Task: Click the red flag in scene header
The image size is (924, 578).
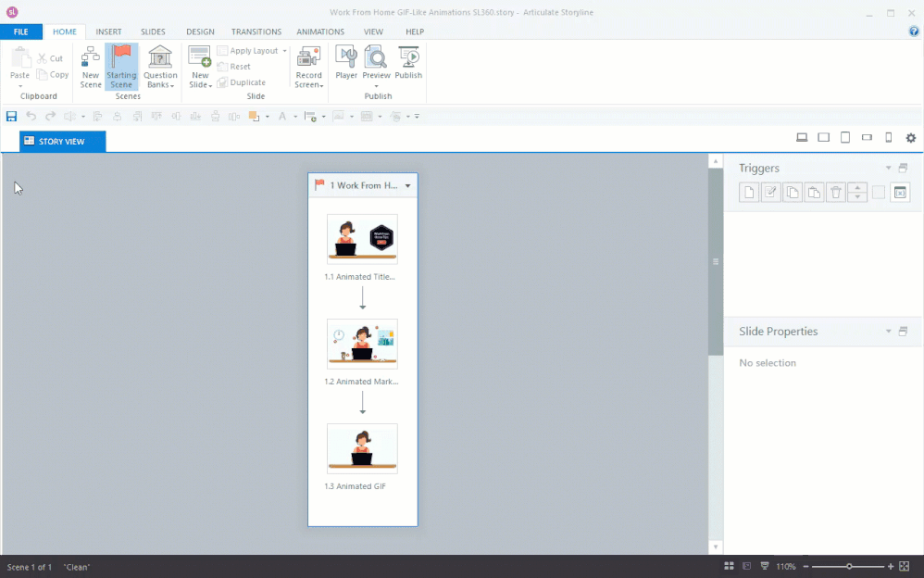Action: [319, 184]
